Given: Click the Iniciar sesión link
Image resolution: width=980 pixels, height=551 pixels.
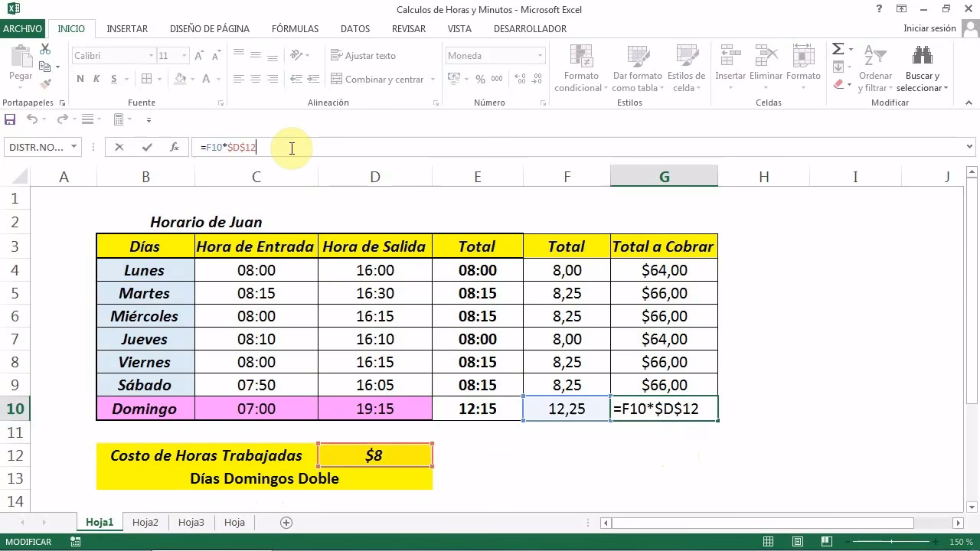Looking at the screenshot, I should point(929,28).
